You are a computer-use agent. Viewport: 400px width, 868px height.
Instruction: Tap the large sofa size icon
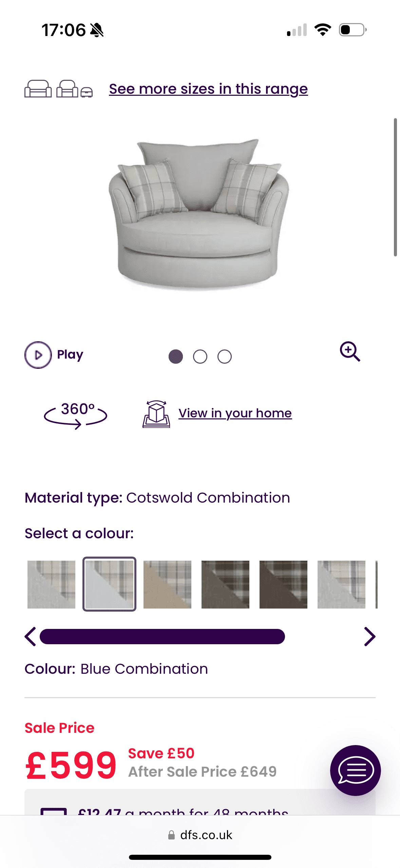pyautogui.click(x=38, y=89)
